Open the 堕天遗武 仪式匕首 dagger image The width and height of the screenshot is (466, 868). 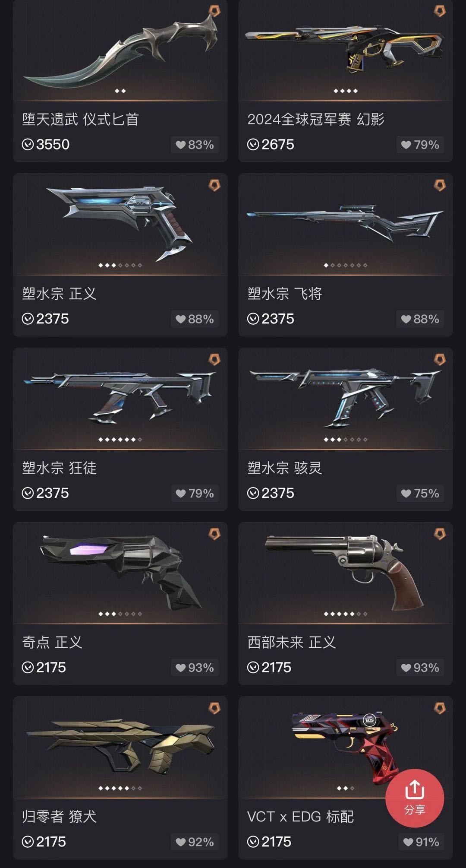[120, 47]
